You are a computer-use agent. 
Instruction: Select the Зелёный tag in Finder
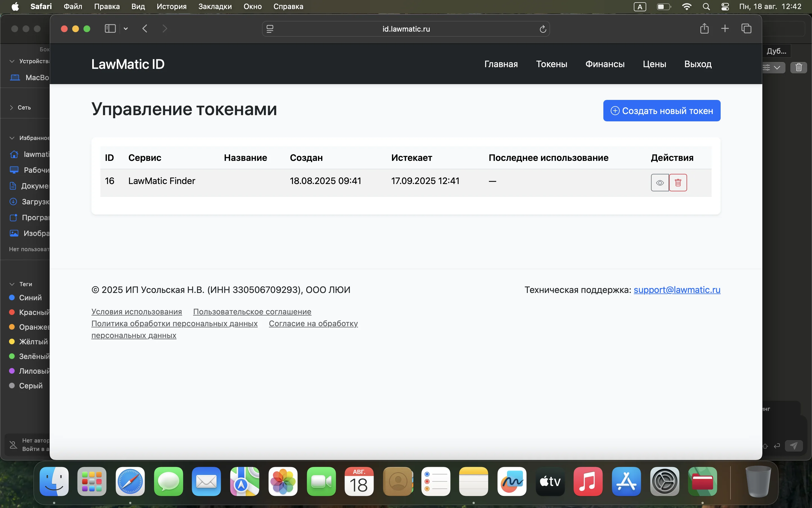[x=29, y=356]
